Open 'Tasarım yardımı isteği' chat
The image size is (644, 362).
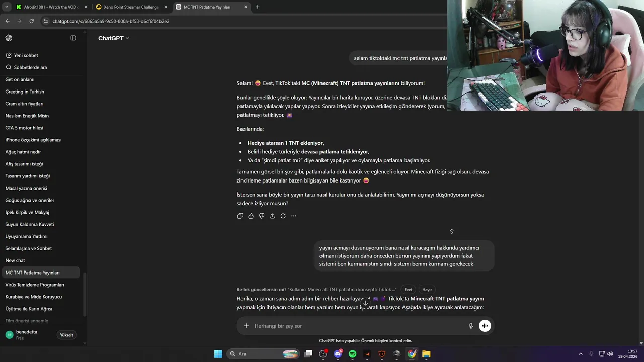pyautogui.click(x=41, y=176)
